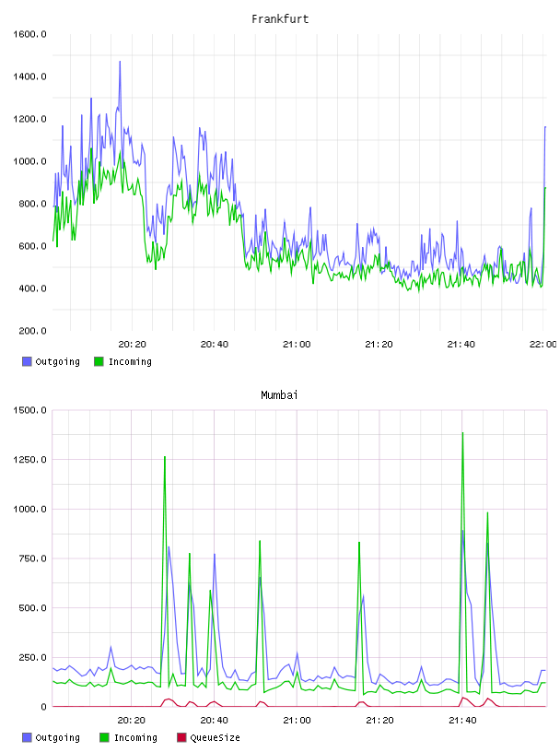Screen dimensions: 560x752
Task: Click Mumbai's blue Outgoing legend swatch
Action: coord(27,737)
